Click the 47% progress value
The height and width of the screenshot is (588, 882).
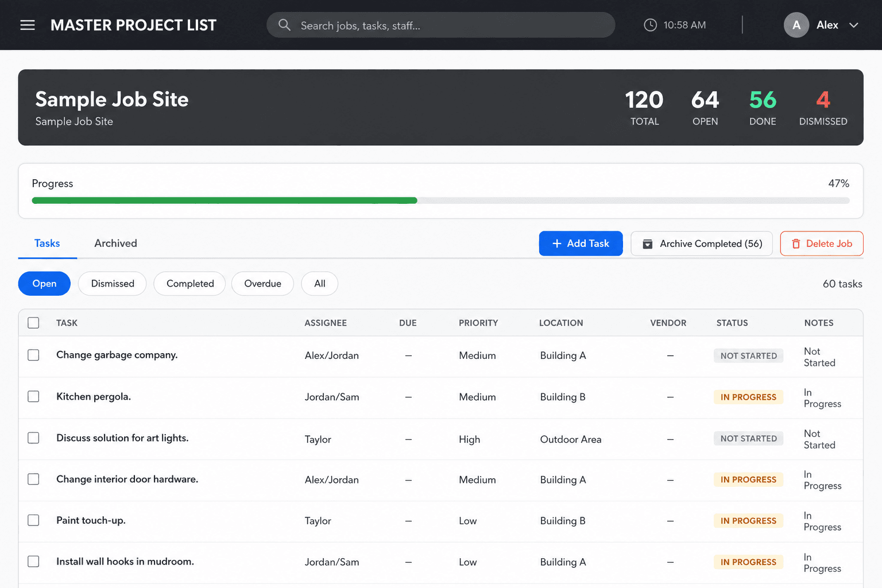pyautogui.click(x=838, y=183)
